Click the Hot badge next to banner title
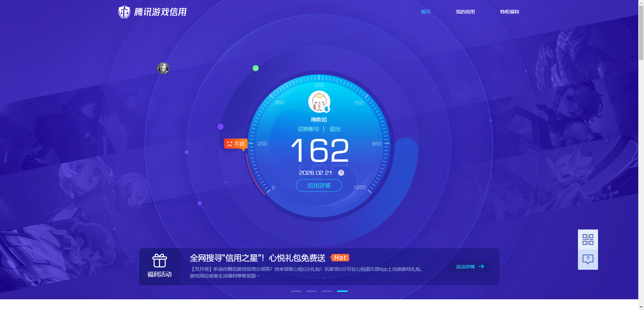Screen dimensions: 644x310 coord(340,258)
